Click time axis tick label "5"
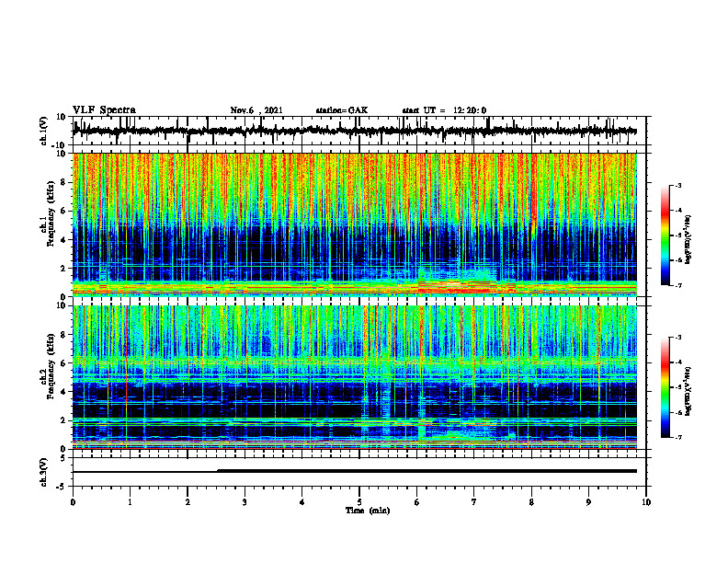 pyautogui.click(x=359, y=502)
